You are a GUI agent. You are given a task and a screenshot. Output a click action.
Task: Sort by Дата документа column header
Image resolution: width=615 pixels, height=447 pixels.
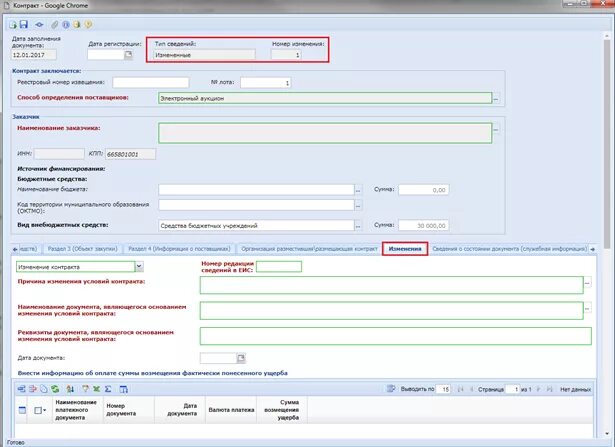180,410
